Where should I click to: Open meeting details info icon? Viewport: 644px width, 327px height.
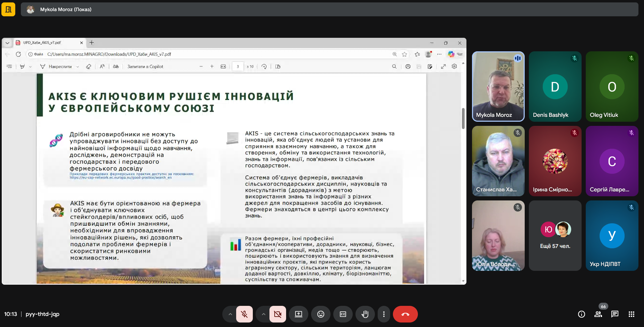pyautogui.click(x=582, y=314)
